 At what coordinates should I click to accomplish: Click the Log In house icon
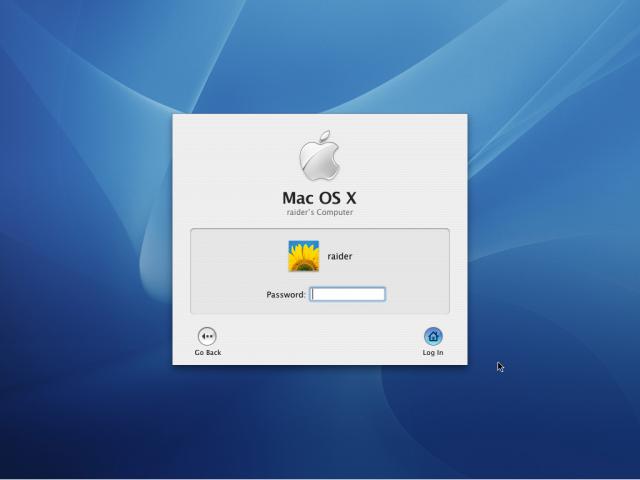[x=433, y=336]
